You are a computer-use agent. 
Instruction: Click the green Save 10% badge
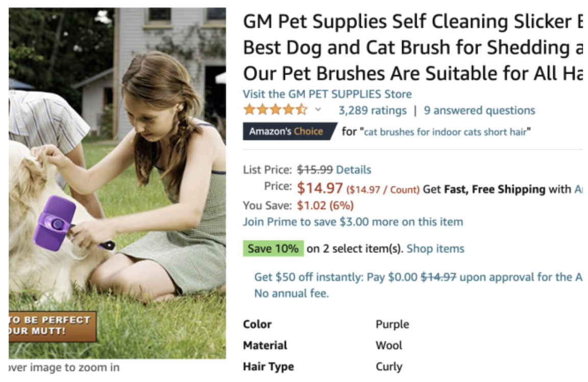point(274,248)
